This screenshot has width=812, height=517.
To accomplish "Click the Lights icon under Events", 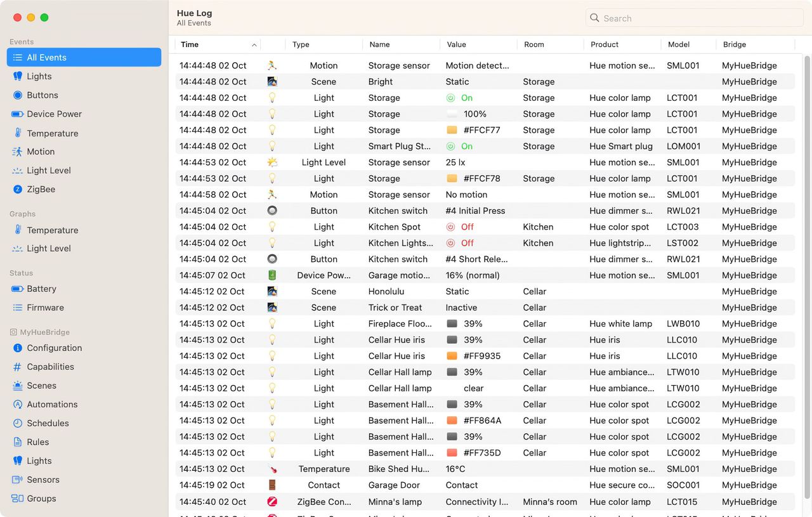I will [18, 76].
